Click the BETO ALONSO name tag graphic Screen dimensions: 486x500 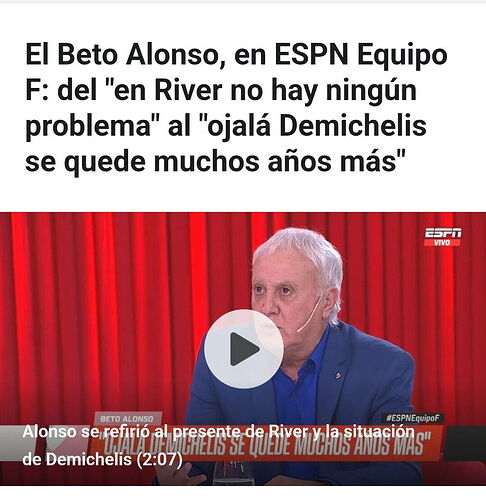(127, 419)
